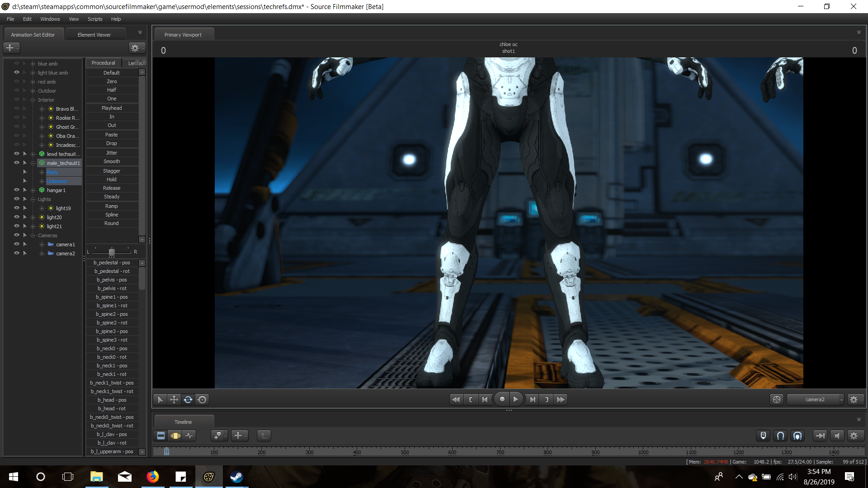The image size is (868, 488).
Task: Switch to Clip Editor timeline mode
Action: point(161,436)
